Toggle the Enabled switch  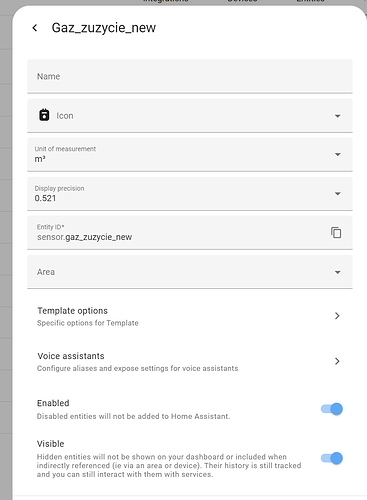tap(332, 409)
